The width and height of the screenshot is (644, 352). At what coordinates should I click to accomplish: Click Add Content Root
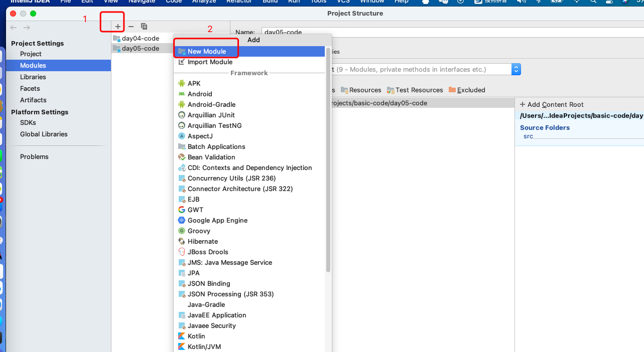coord(552,104)
